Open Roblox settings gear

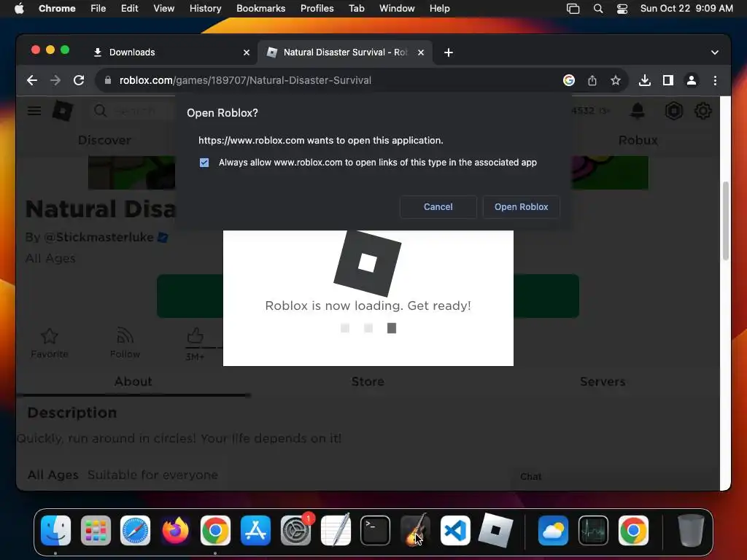click(x=703, y=111)
